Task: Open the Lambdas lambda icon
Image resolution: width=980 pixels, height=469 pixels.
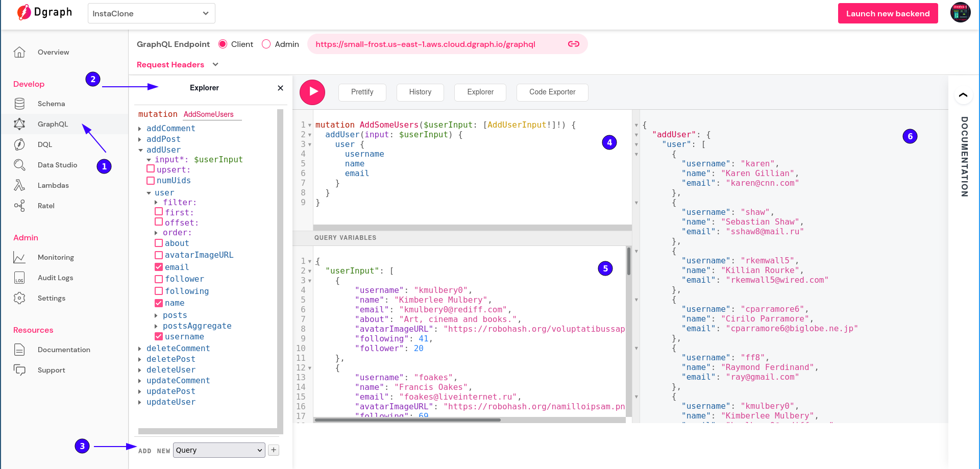Action: point(19,185)
